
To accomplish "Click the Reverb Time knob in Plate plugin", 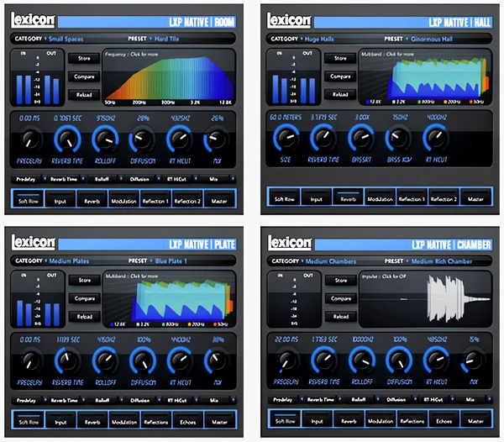I will pyautogui.click(x=68, y=360).
